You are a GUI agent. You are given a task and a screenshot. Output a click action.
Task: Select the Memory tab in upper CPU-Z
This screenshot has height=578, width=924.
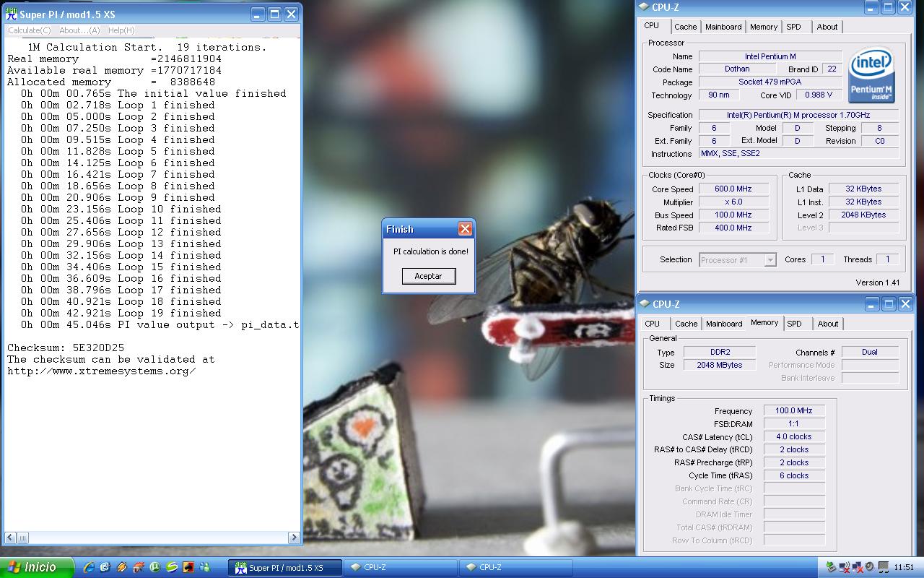pos(764,27)
